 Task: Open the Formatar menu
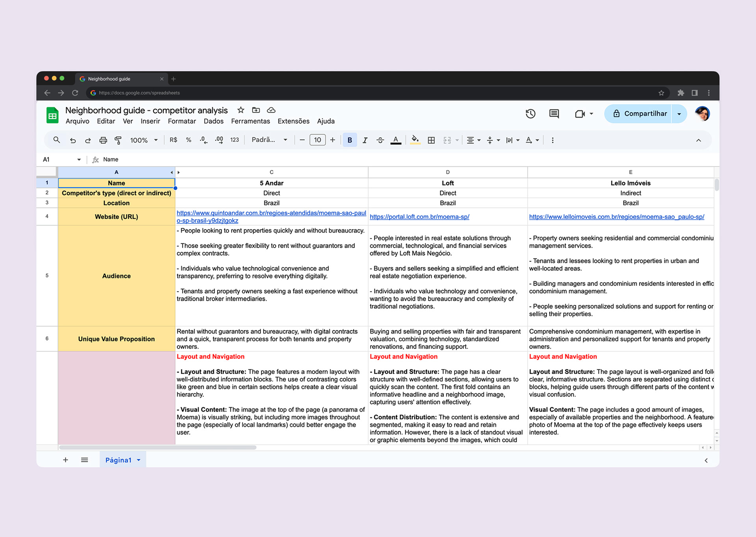pyautogui.click(x=182, y=121)
